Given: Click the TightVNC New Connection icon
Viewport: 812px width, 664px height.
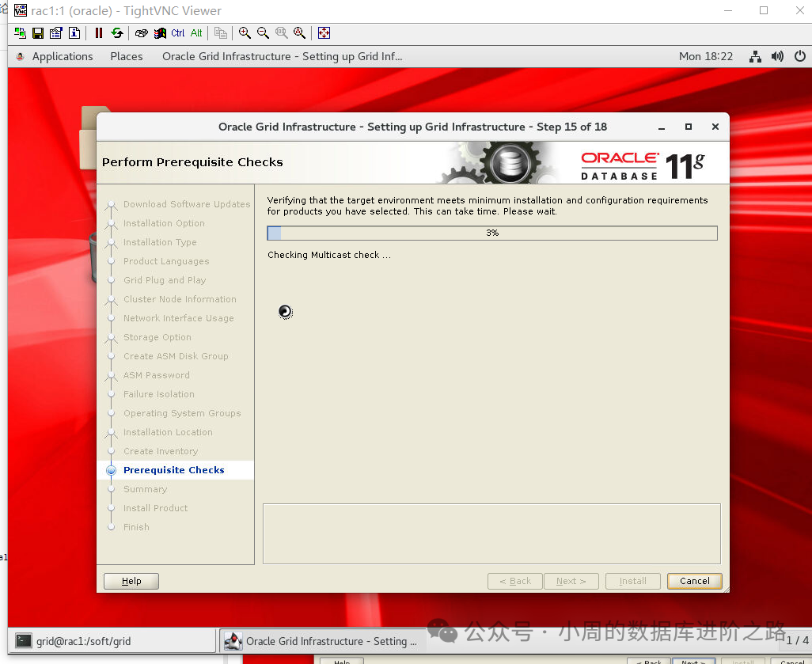Looking at the screenshot, I should (x=21, y=33).
